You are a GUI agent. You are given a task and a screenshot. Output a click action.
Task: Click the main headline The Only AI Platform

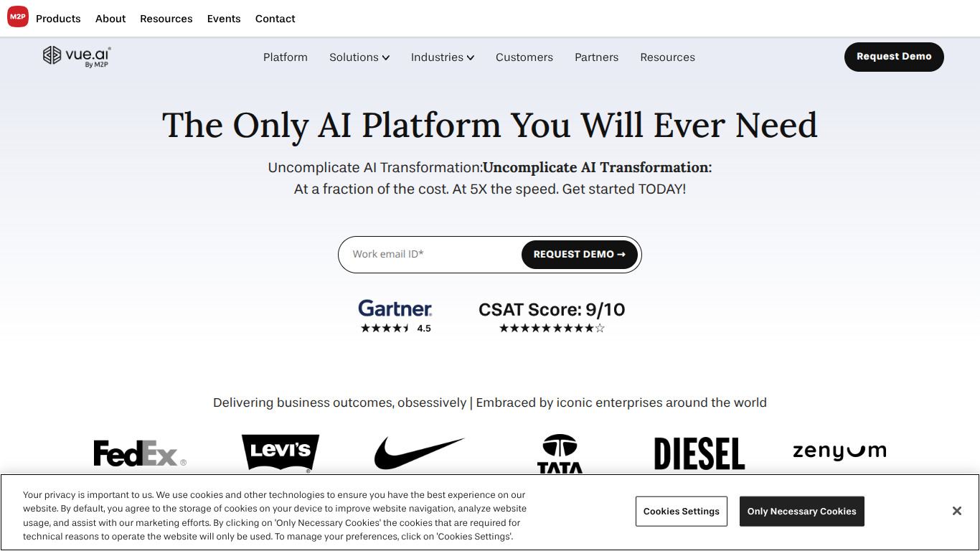pyautogui.click(x=490, y=126)
